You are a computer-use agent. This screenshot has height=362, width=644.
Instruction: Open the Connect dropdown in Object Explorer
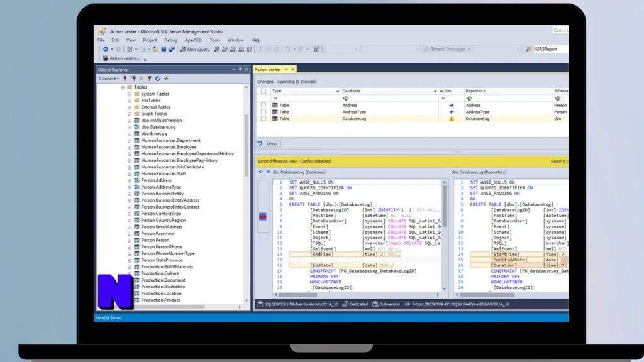109,79
